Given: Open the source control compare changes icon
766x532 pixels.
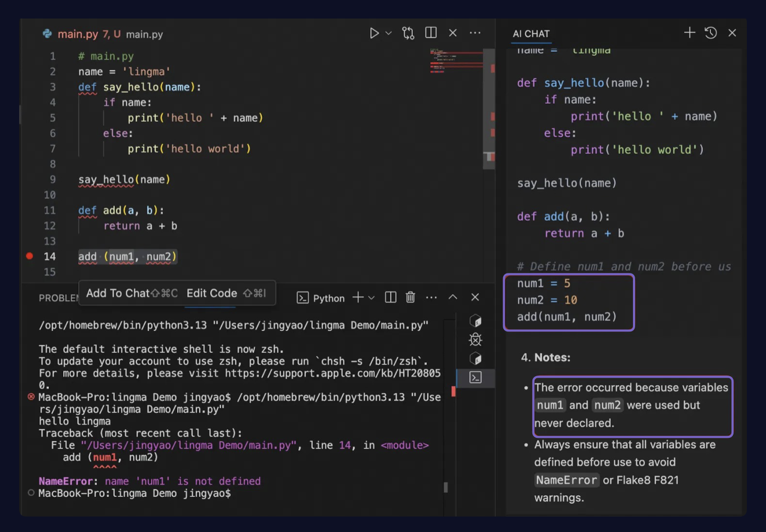Looking at the screenshot, I should (408, 33).
